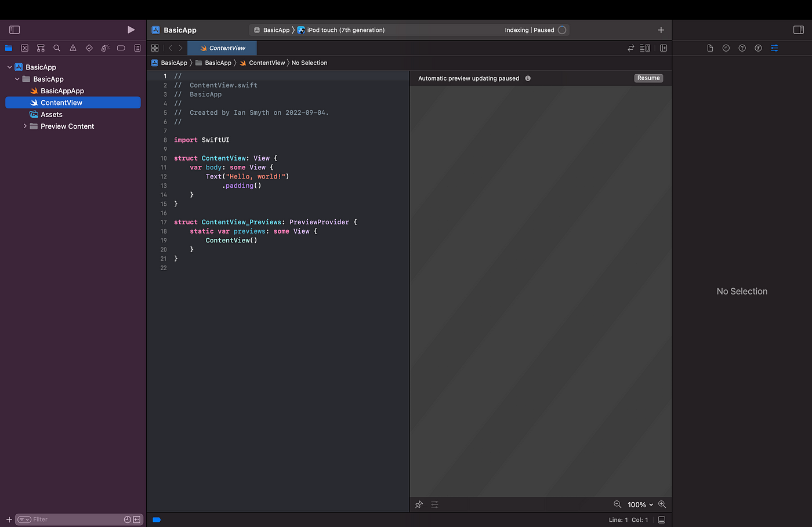
Task: Open the Find navigator magnifier
Action: (x=57, y=48)
